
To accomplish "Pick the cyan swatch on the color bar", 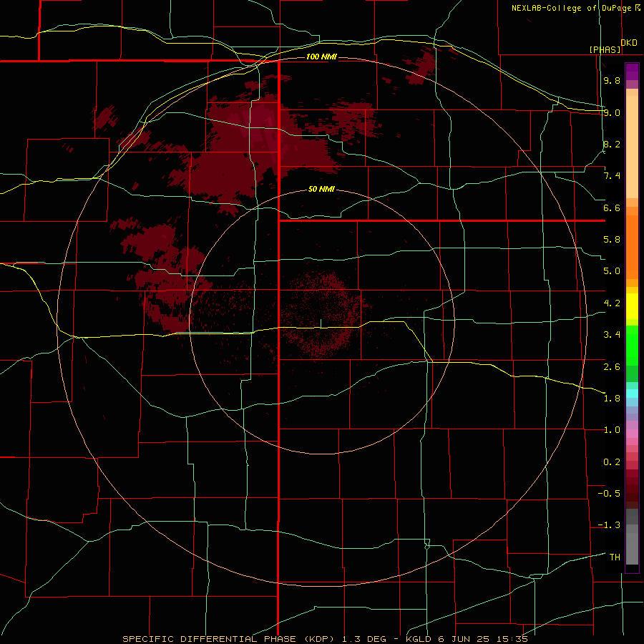I will click(632, 394).
